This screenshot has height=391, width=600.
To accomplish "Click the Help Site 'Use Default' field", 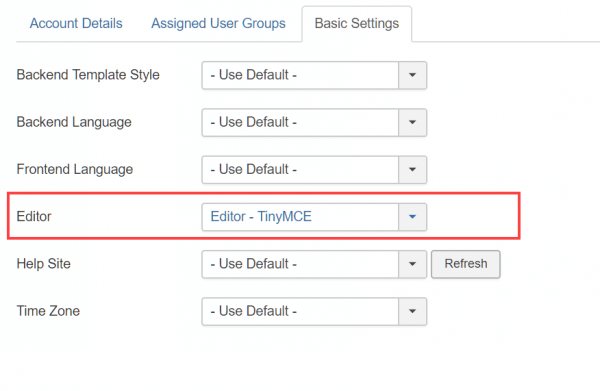I will pyautogui.click(x=300, y=264).
